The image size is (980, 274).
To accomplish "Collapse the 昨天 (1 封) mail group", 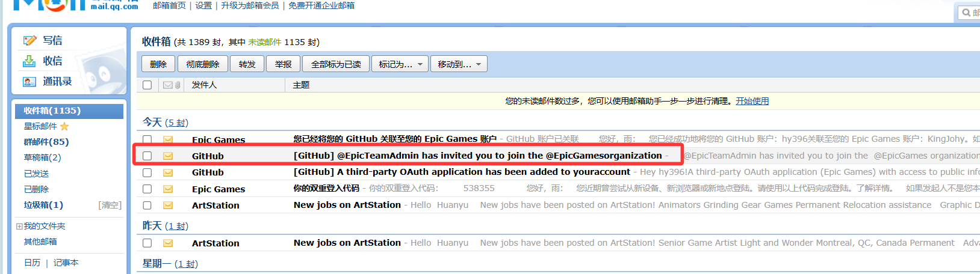I will click(x=166, y=226).
